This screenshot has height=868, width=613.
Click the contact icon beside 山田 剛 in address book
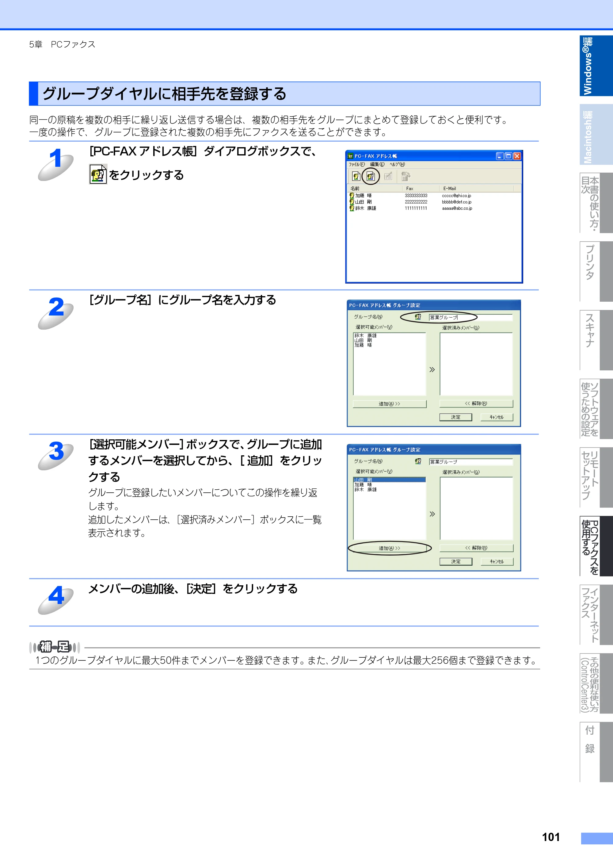[x=352, y=202]
